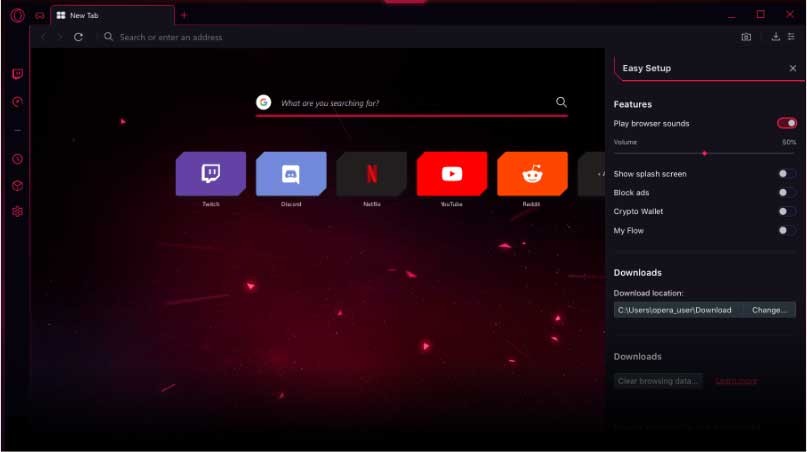Open GX Control speedometer in sidebar
The image size is (807, 452).
(17, 102)
